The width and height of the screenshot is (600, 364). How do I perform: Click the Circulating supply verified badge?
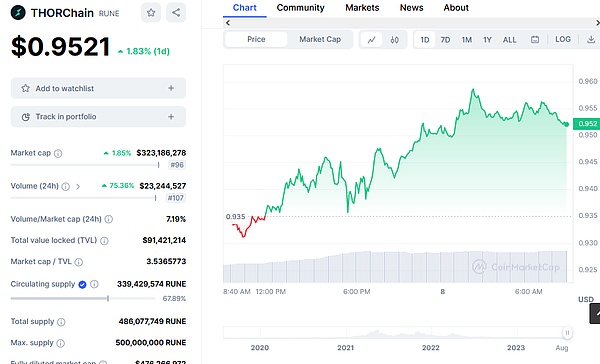[82, 284]
